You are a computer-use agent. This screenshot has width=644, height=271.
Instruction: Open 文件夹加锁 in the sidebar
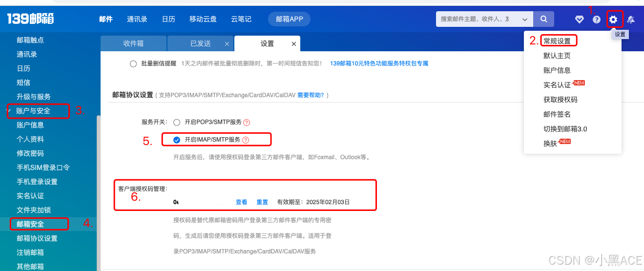click(34, 210)
